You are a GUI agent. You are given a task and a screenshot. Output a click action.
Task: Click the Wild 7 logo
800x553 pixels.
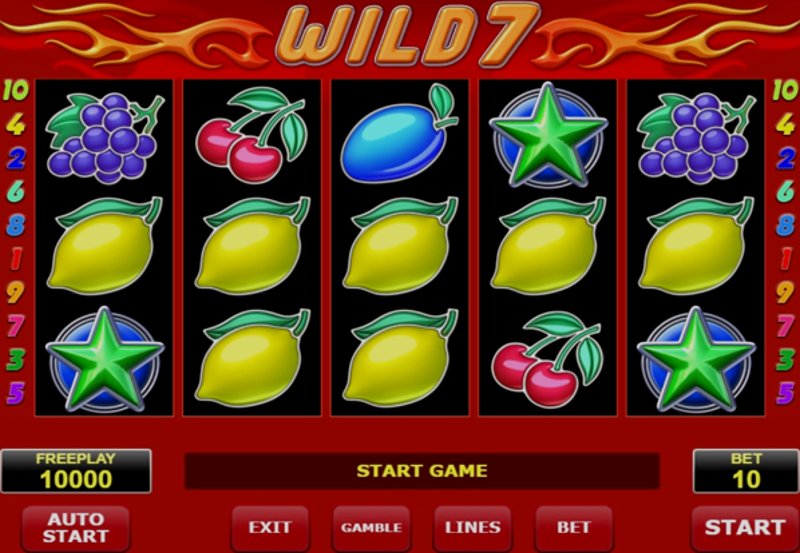[x=407, y=35]
